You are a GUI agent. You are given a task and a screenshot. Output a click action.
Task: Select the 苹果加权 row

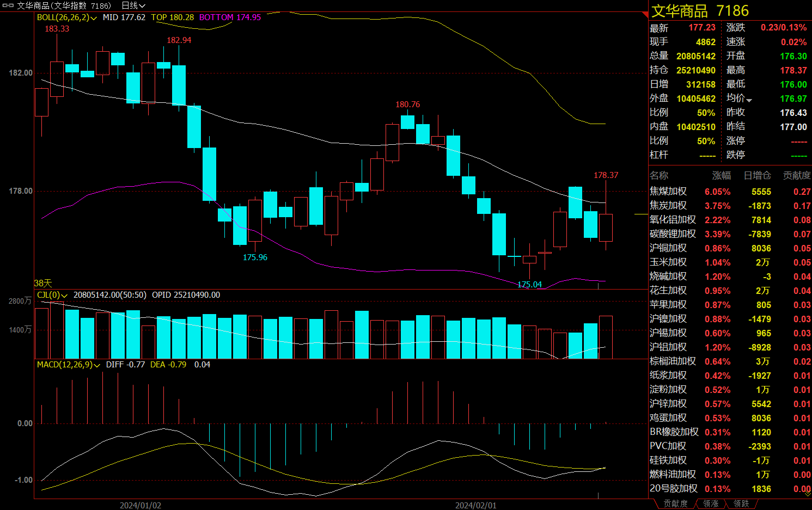point(730,305)
